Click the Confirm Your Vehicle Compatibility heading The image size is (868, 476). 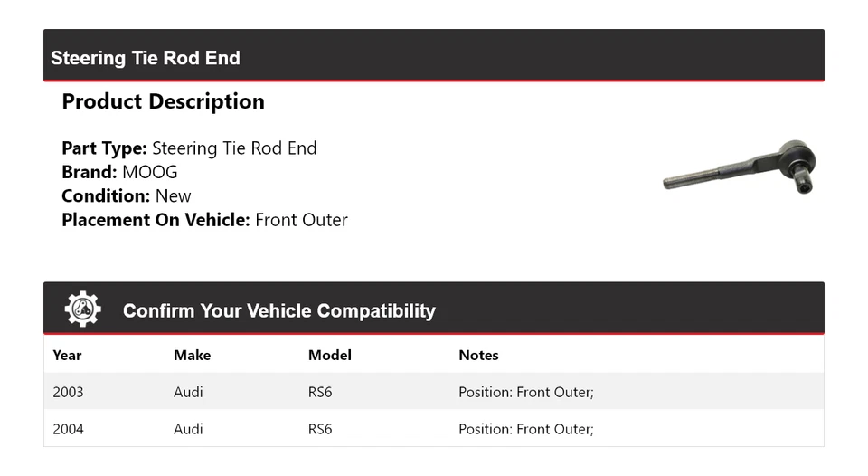[278, 310]
